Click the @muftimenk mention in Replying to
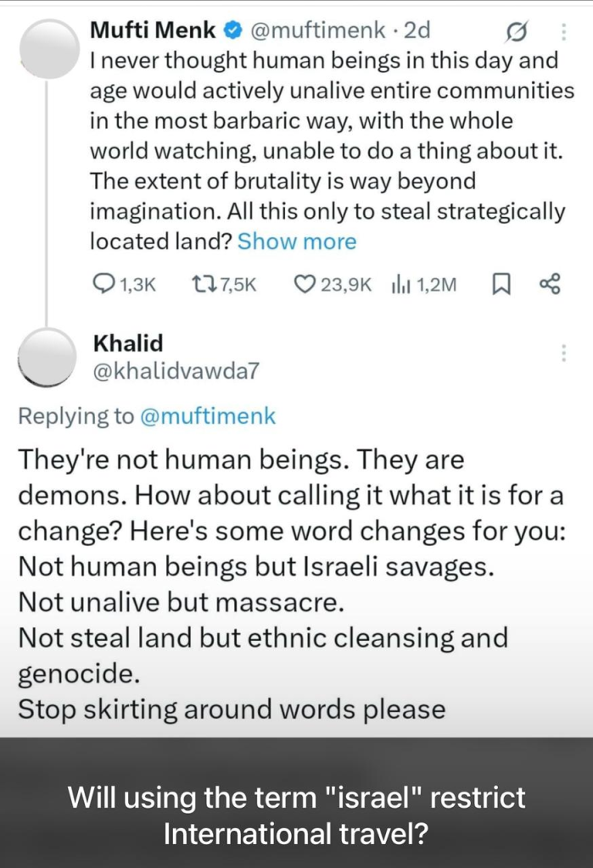The image size is (593, 868). pyautogui.click(x=208, y=416)
